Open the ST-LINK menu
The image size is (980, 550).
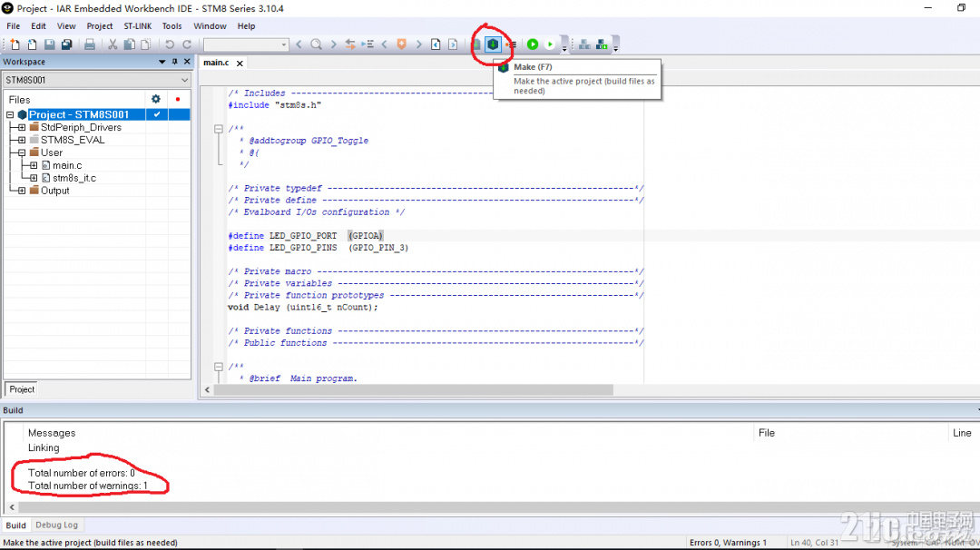coord(138,26)
